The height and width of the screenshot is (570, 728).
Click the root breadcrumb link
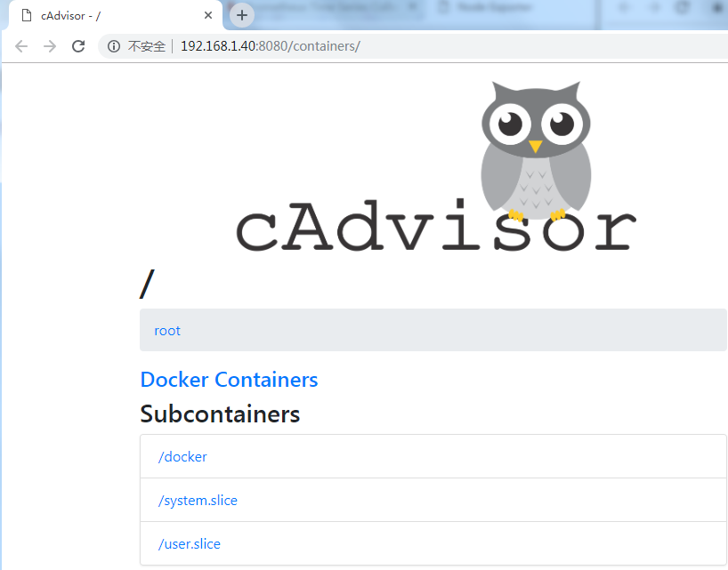pos(167,331)
